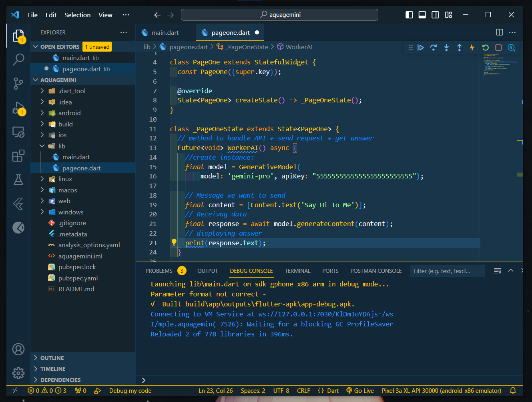Open Remote Explorer view
Viewport: 532px width, 402px height.
tap(18, 132)
